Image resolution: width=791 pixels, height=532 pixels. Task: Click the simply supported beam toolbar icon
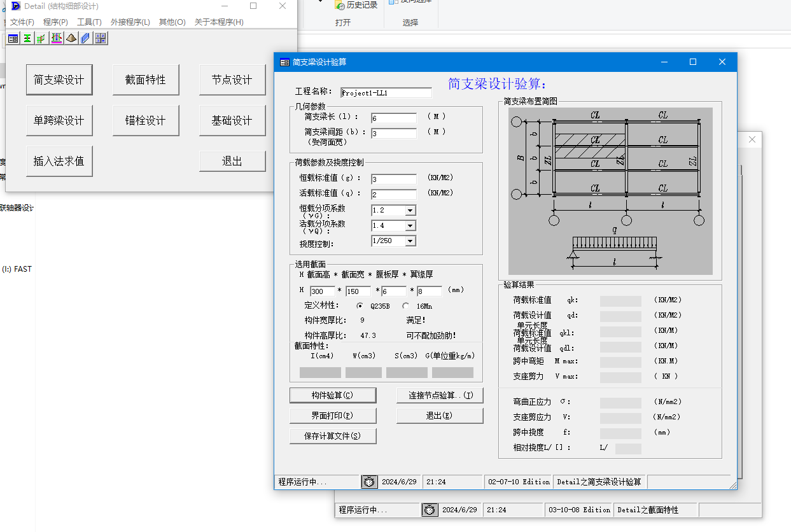pyautogui.click(x=56, y=38)
